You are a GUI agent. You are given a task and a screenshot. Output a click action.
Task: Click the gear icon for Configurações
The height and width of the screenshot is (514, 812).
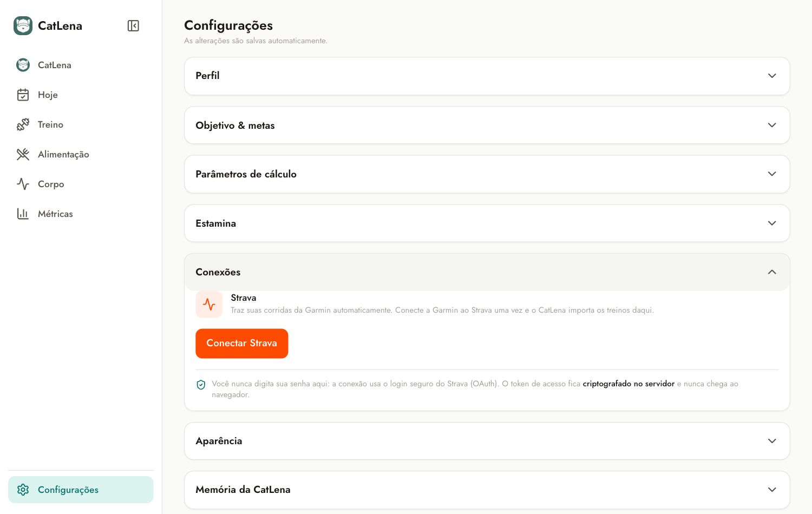click(x=23, y=490)
